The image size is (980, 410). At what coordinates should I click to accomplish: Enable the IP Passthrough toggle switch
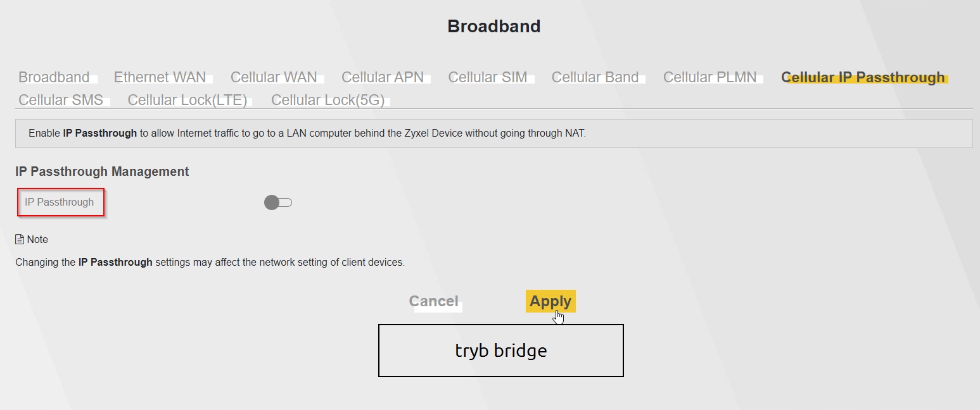point(278,202)
